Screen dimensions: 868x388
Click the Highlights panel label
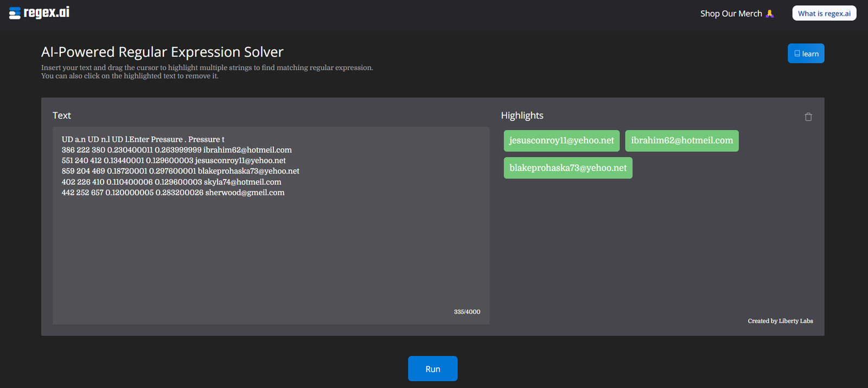click(x=522, y=116)
